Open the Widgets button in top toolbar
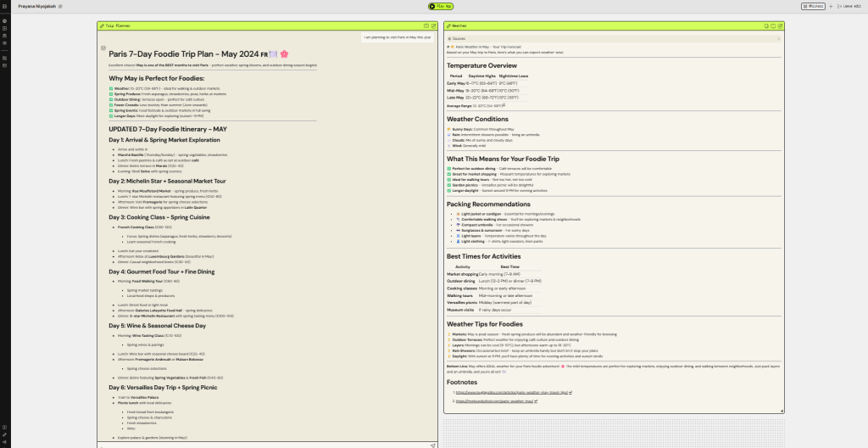 tap(813, 6)
